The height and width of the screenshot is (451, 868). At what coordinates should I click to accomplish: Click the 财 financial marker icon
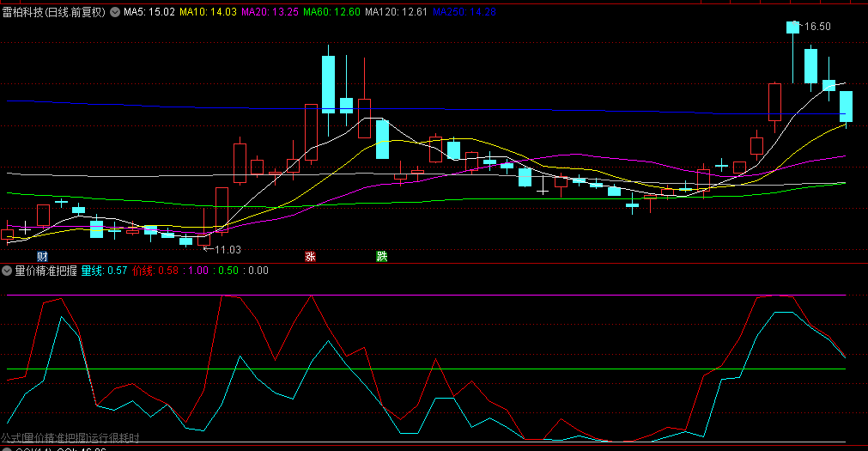(42, 256)
